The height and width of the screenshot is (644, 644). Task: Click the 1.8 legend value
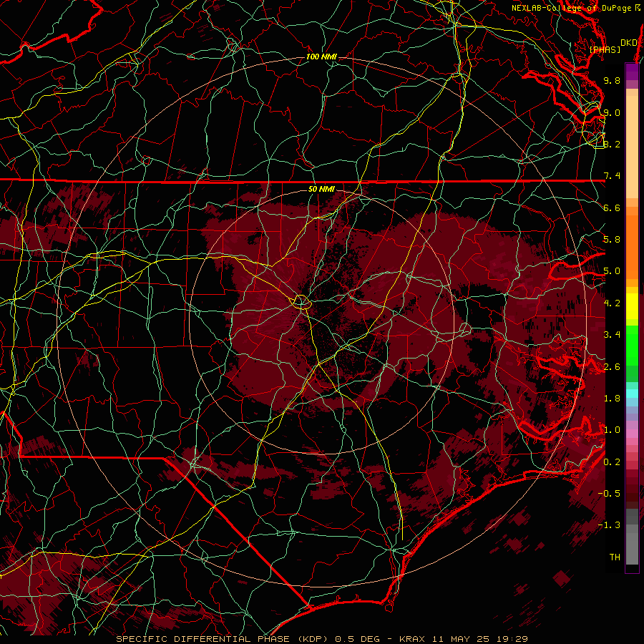click(612, 399)
